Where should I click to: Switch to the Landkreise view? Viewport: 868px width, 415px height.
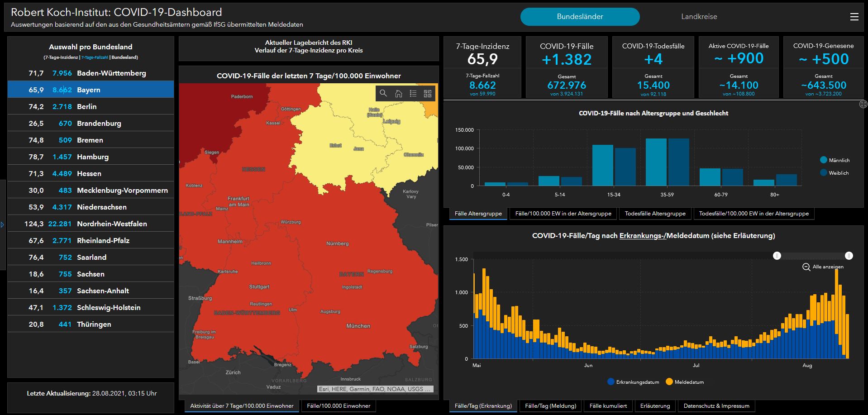pos(699,17)
